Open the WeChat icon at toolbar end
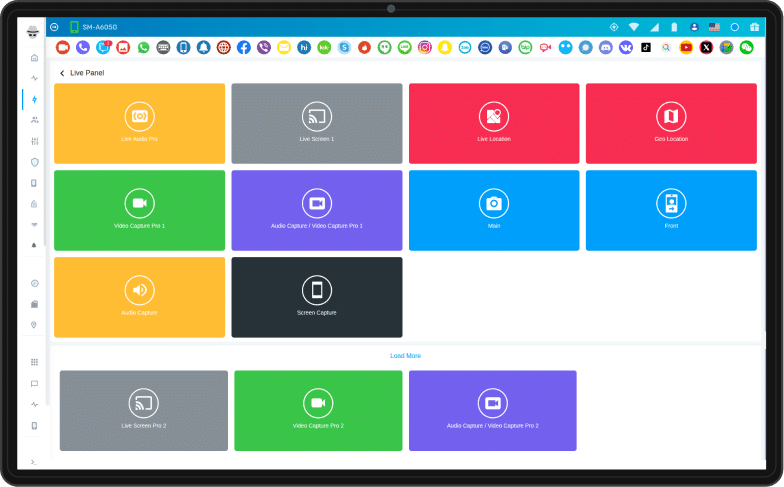Image resolution: width=784 pixels, height=487 pixels. [746, 47]
